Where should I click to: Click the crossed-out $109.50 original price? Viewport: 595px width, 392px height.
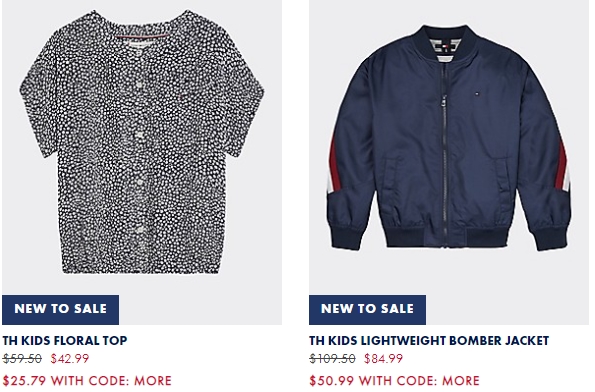332,359
